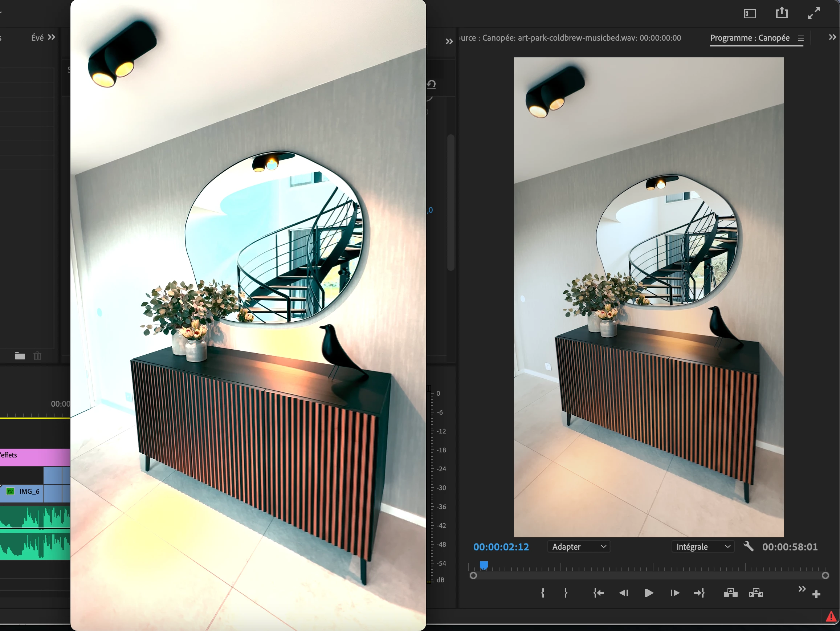The width and height of the screenshot is (840, 631).
Task: Step back one frame
Action: coord(624,593)
